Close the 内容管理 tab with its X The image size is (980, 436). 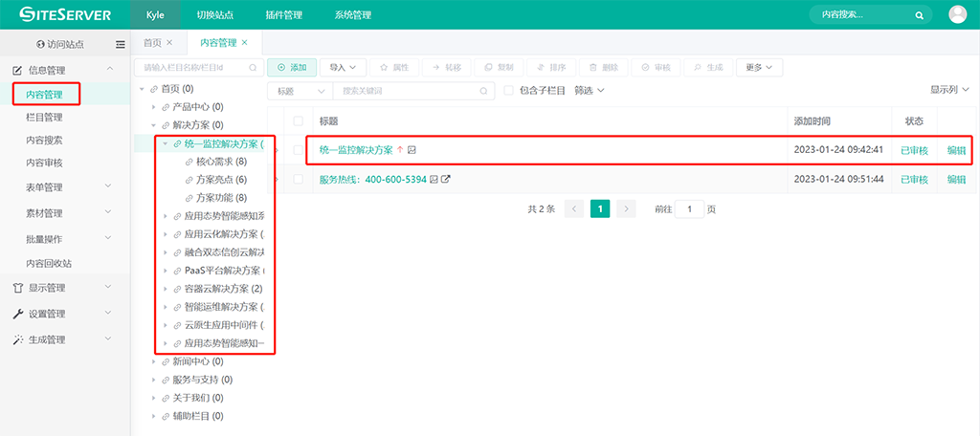pos(245,43)
